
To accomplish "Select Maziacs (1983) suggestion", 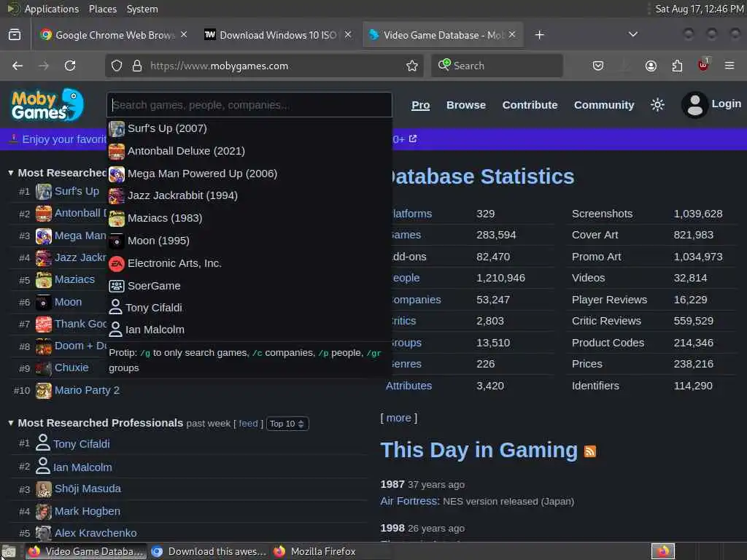I will coord(249,218).
